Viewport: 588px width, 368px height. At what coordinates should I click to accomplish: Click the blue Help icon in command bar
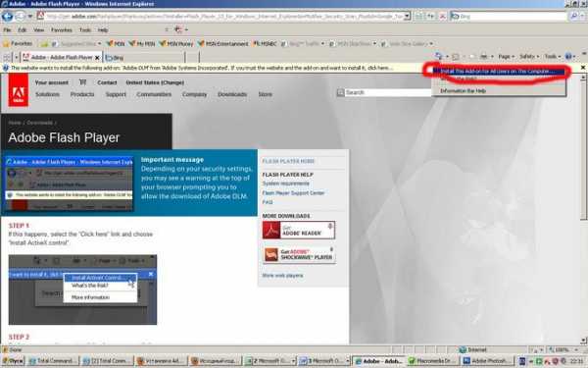coord(568,56)
